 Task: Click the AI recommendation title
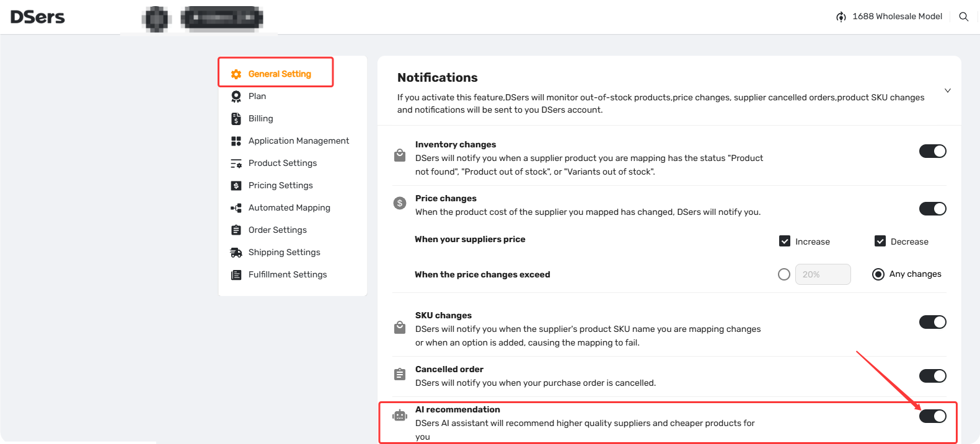pyautogui.click(x=457, y=409)
